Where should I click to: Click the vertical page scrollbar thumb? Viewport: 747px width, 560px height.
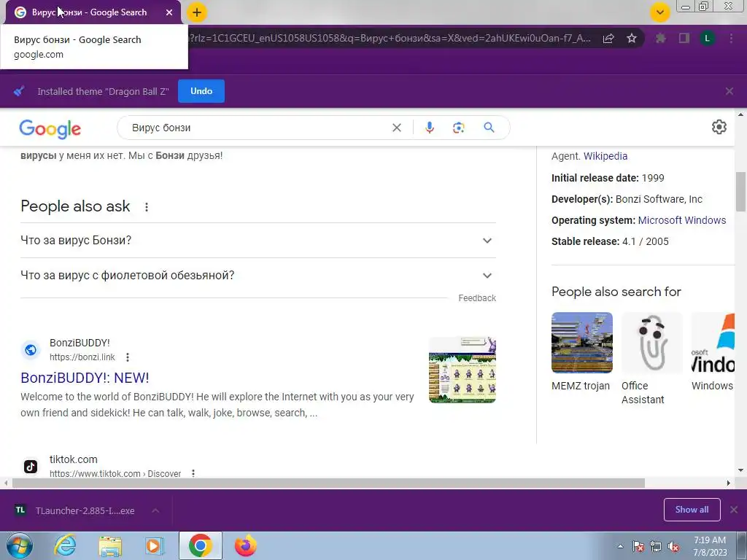coord(740,192)
